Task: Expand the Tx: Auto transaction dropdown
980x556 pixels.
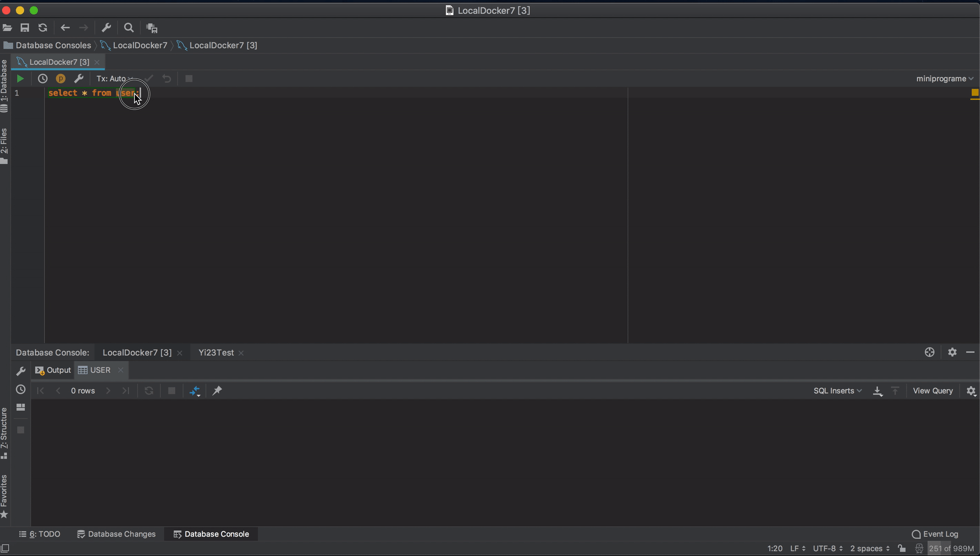Action: [x=114, y=79]
